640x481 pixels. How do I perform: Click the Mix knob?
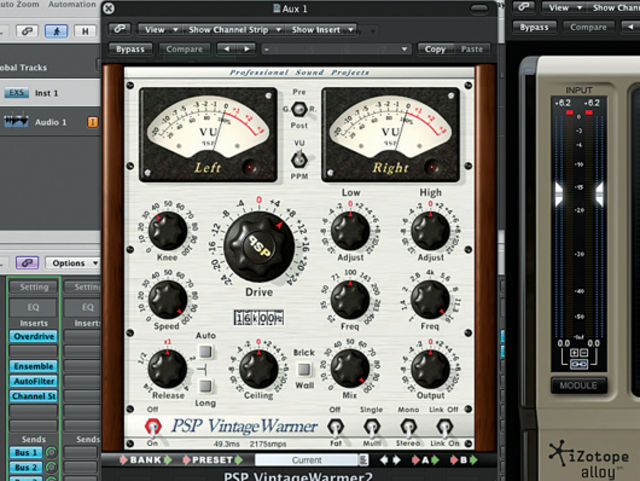pos(350,369)
